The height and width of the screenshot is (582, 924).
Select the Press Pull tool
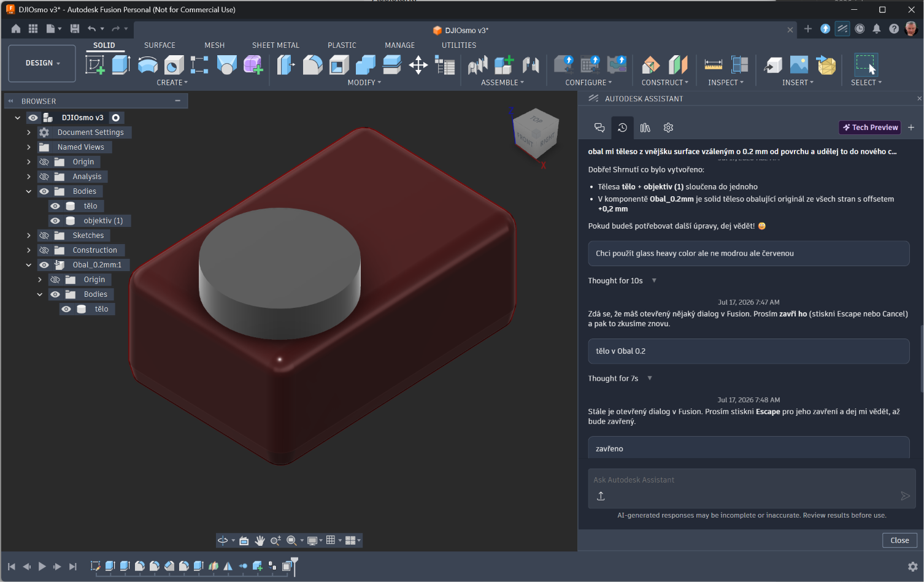[x=286, y=64]
